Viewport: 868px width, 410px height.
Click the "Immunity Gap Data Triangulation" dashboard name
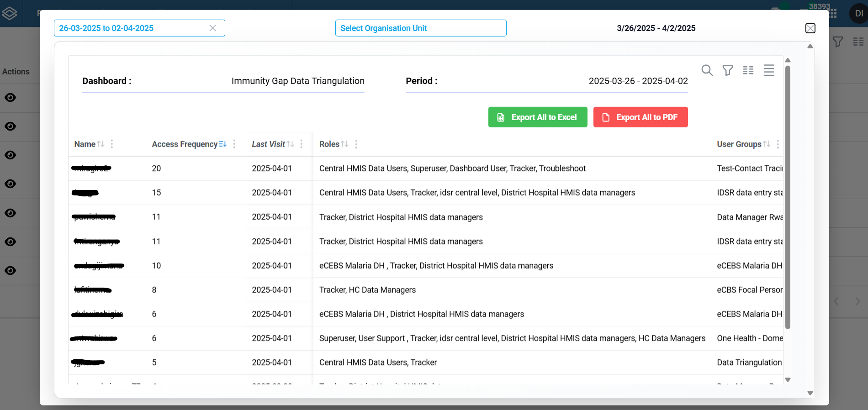coord(298,81)
